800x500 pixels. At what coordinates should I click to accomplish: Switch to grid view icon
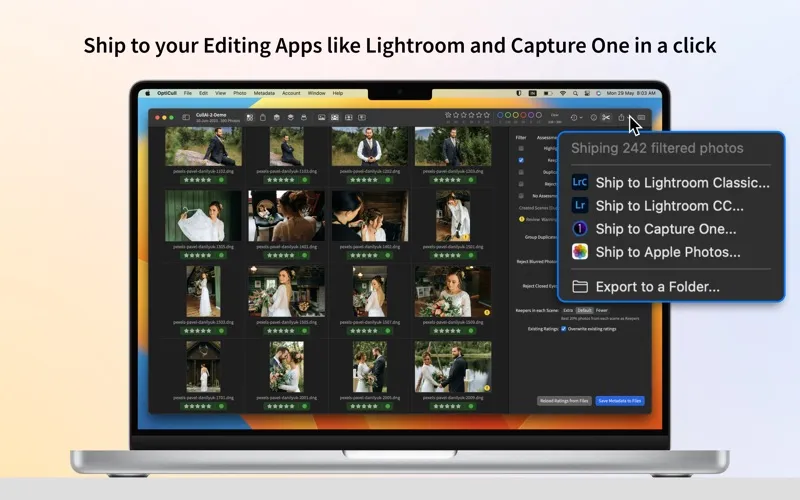(x=250, y=117)
